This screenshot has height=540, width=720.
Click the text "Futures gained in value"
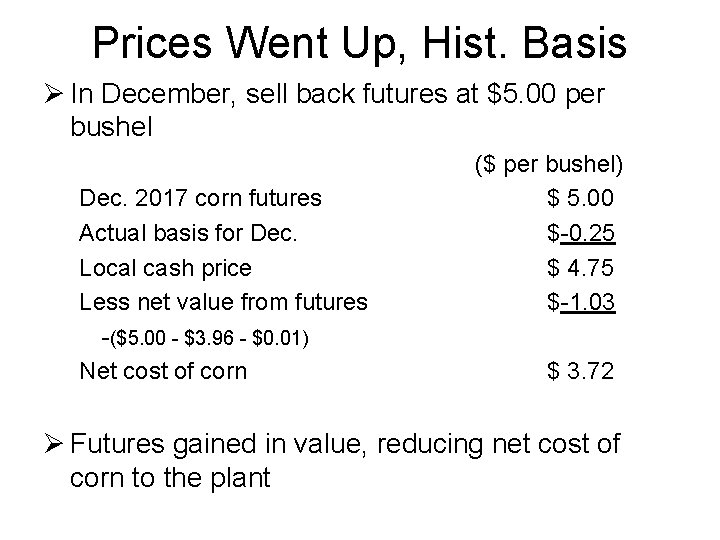(x=218, y=445)
